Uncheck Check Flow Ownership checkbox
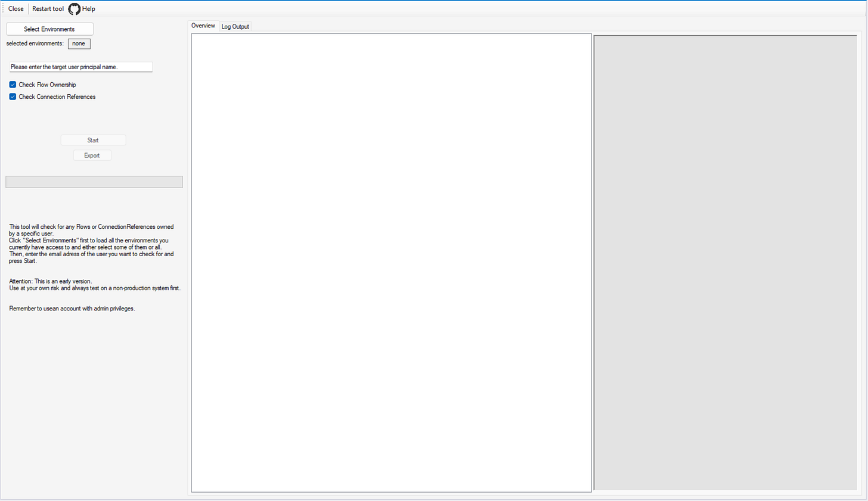The height and width of the screenshot is (501, 868). 13,85
